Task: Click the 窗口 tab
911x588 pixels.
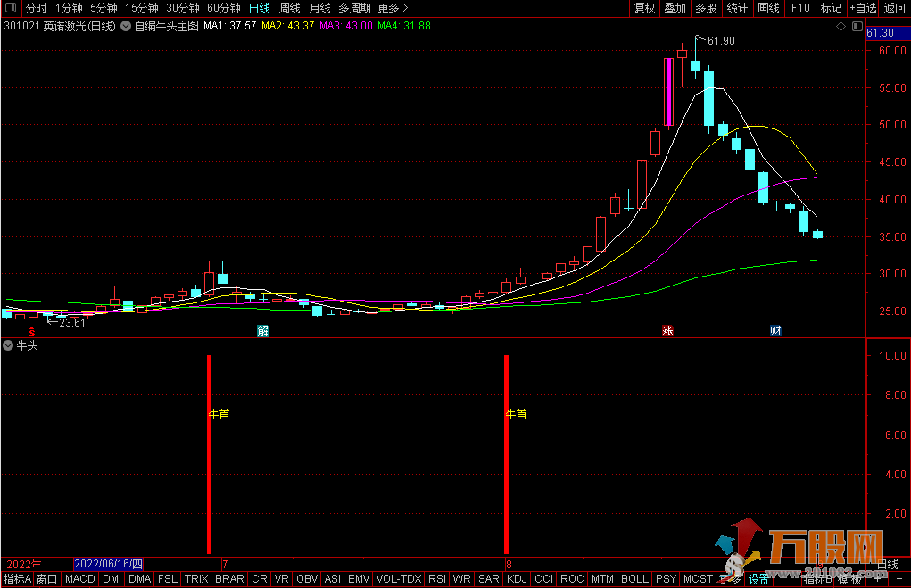Action: click(x=47, y=579)
